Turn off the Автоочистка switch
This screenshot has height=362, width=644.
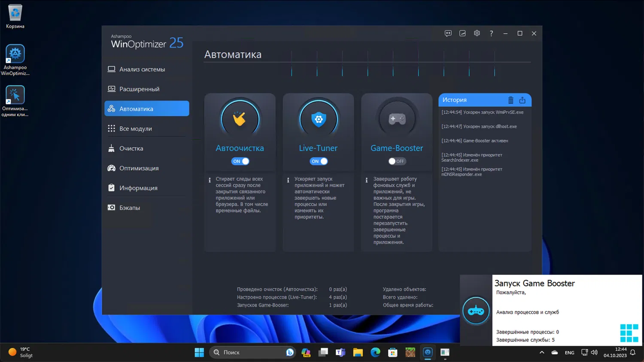(240, 161)
